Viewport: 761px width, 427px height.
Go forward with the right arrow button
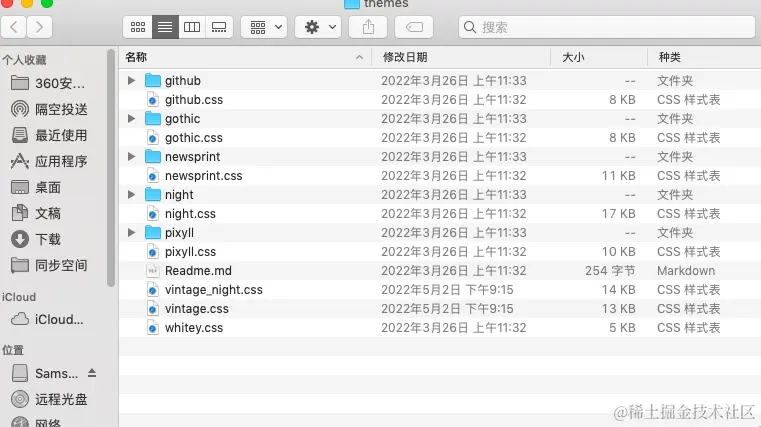tap(39, 27)
